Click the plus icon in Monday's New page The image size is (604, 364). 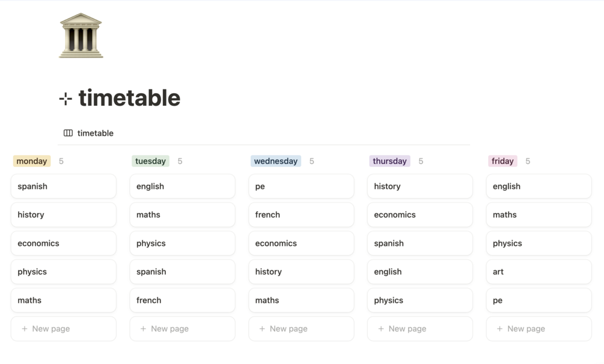pyautogui.click(x=25, y=329)
